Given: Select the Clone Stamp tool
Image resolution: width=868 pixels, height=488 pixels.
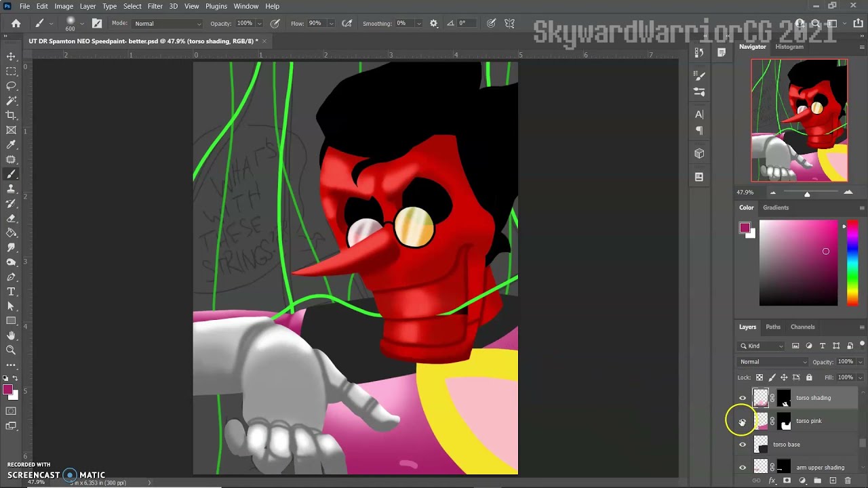Looking at the screenshot, I should click(11, 189).
